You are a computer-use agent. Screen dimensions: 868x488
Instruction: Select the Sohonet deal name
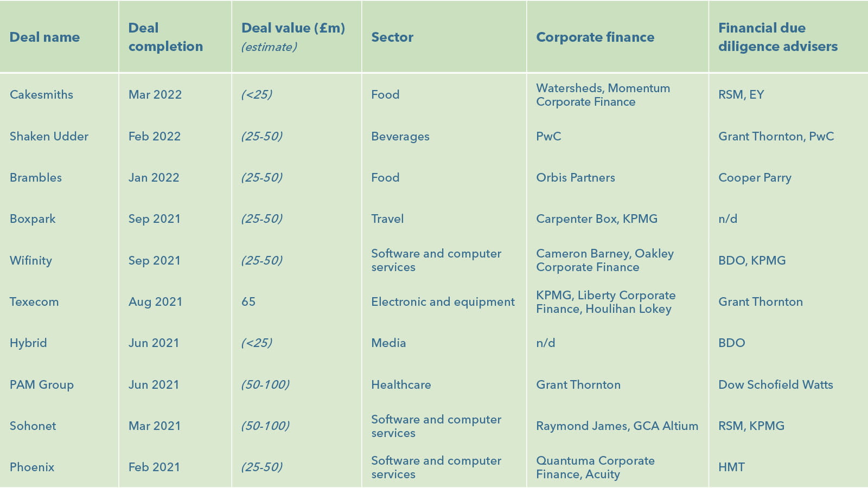(33, 426)
